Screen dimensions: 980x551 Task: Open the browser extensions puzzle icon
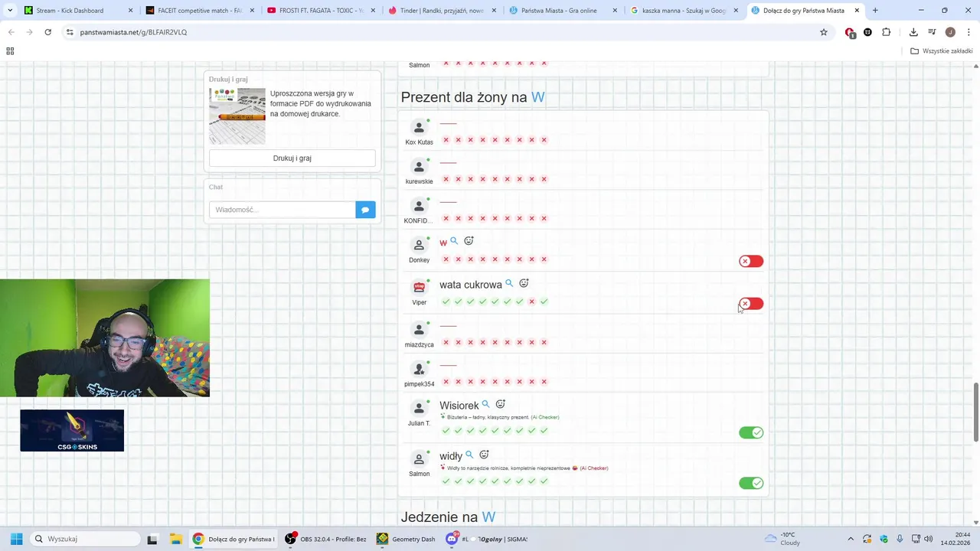[886, 32]
